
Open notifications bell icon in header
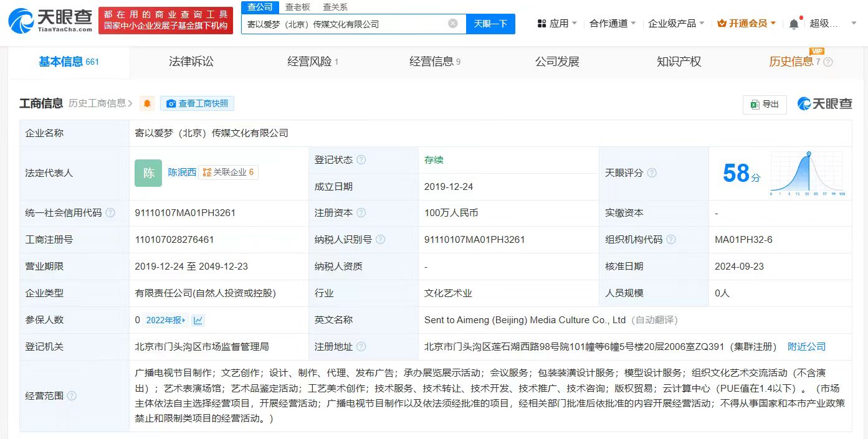(793, 24)
